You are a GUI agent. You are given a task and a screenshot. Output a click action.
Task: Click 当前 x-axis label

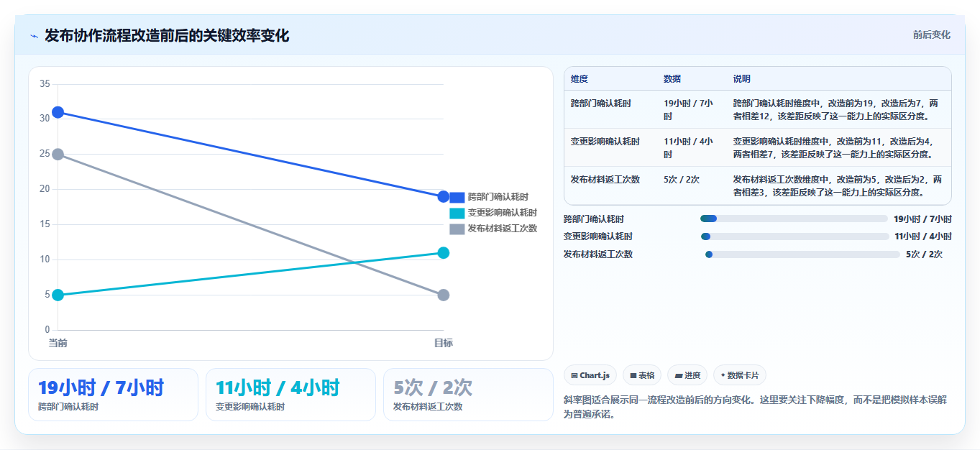58,343
